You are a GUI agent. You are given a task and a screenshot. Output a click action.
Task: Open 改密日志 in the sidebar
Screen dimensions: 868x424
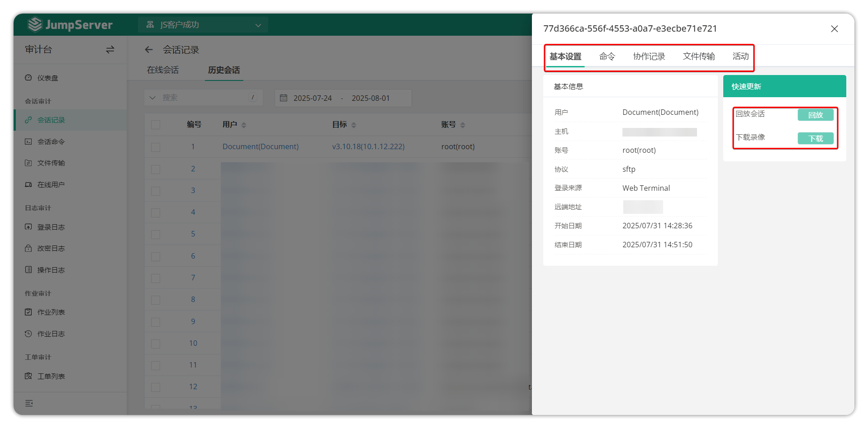click(x=51, y=248)
